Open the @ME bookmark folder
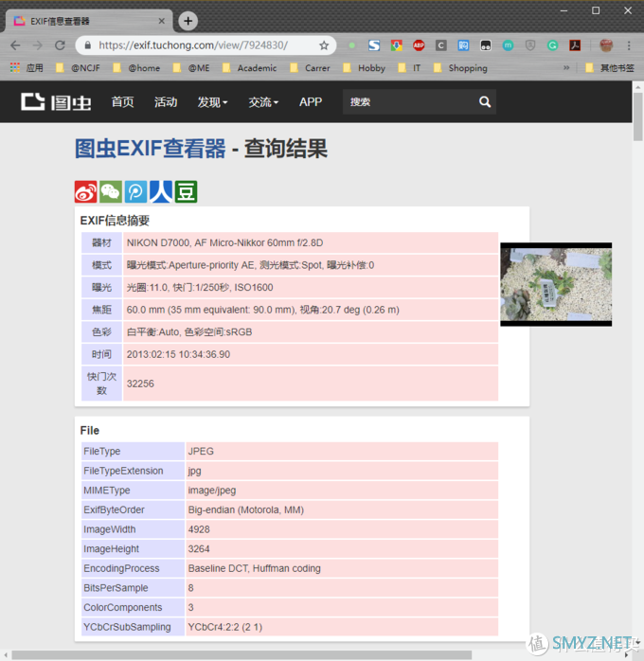644x661 pixels. [x=191, y=68]
